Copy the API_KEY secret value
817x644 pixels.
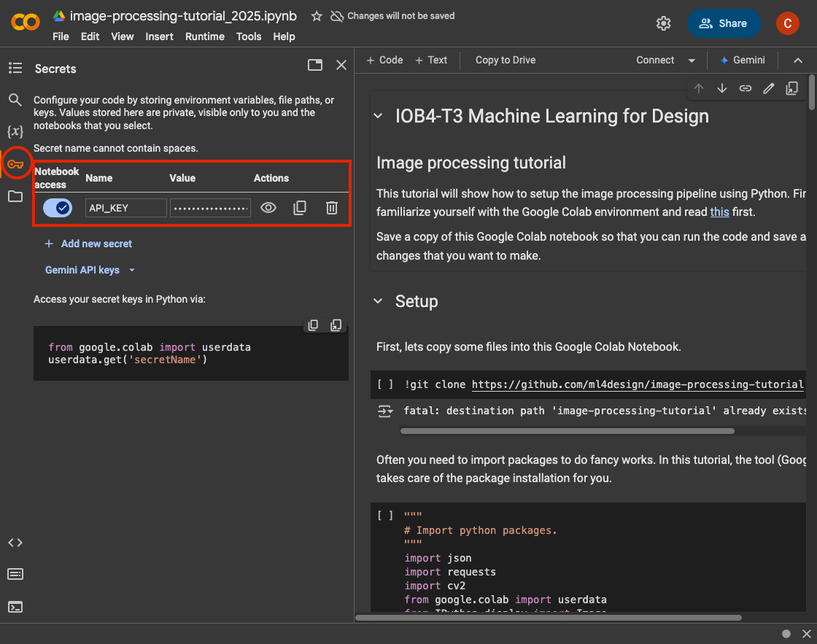(x=299, y=208)
